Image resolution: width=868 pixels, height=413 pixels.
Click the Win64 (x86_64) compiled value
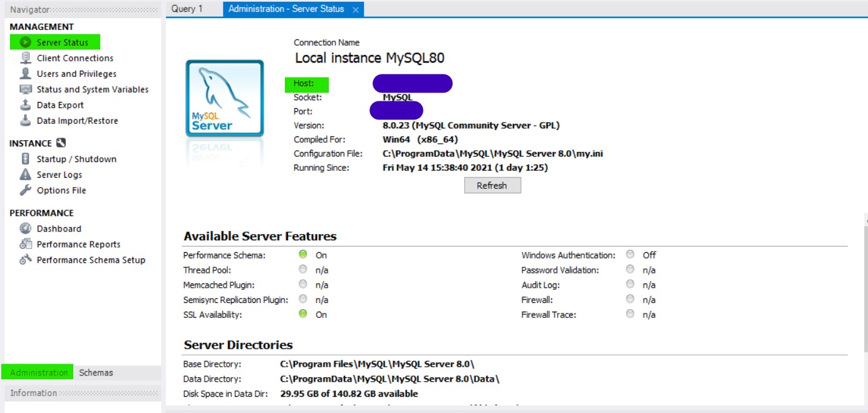point(420,140)
